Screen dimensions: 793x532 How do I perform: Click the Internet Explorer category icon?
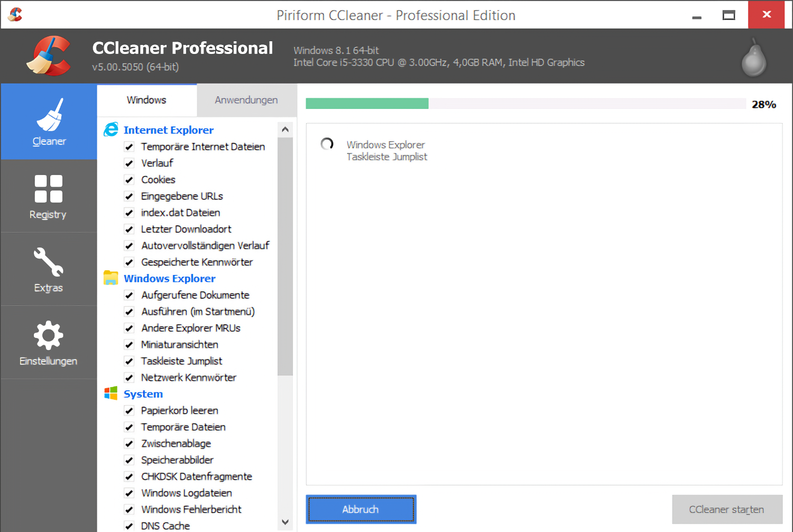[x=111, y=130]
